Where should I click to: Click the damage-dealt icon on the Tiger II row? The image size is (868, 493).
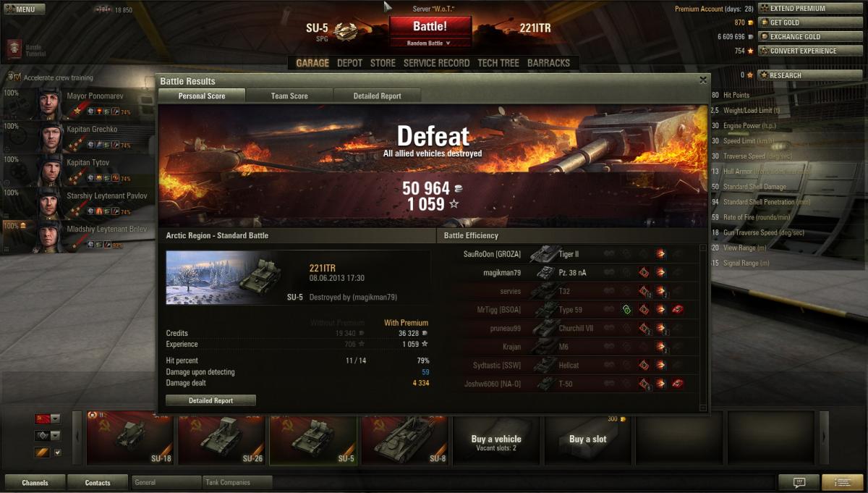pos(660,254)
